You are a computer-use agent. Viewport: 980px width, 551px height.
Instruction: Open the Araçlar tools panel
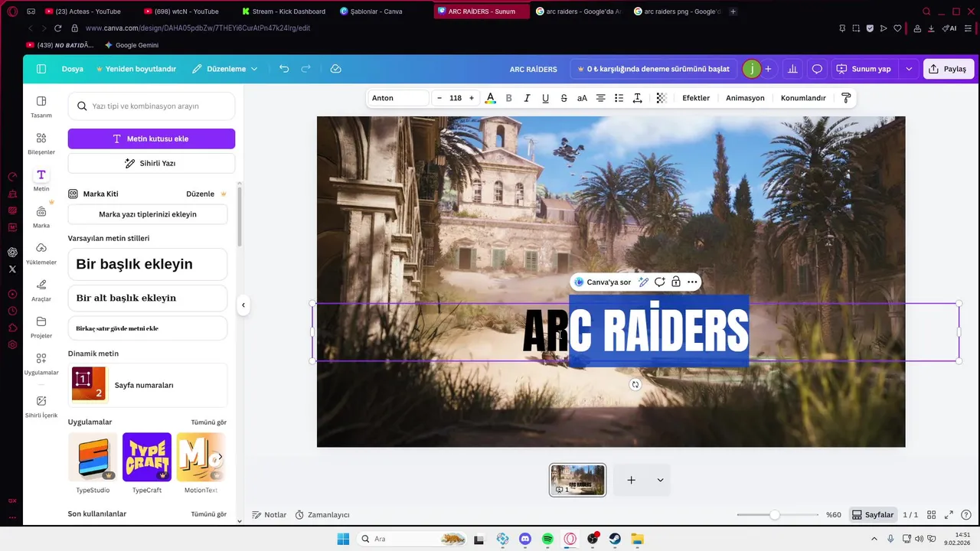point(41,290)
